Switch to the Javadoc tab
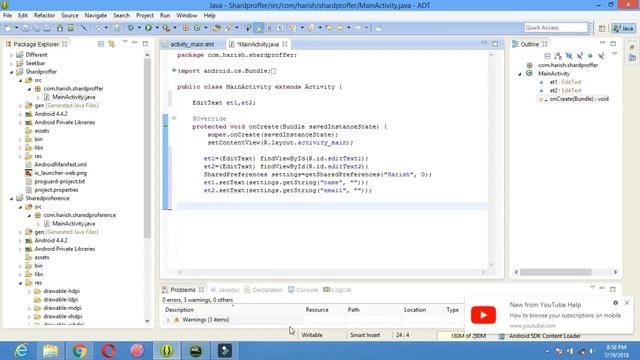 pos(225,290)
